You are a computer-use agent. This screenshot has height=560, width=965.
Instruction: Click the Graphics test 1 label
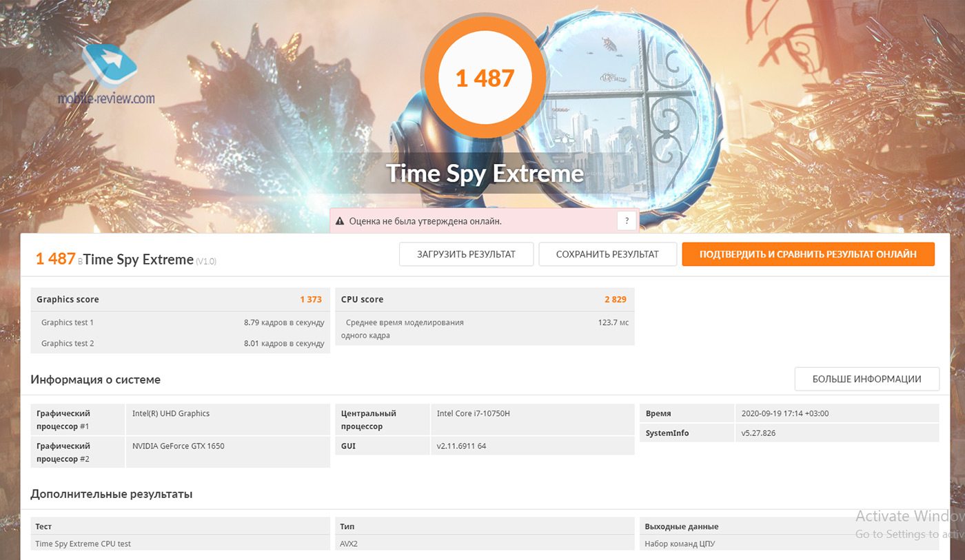click(68, 322)
